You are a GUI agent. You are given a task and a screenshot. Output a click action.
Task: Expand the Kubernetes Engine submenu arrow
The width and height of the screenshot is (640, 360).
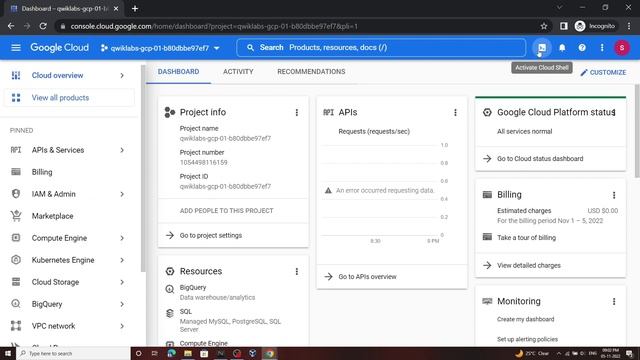coord(122,260)
